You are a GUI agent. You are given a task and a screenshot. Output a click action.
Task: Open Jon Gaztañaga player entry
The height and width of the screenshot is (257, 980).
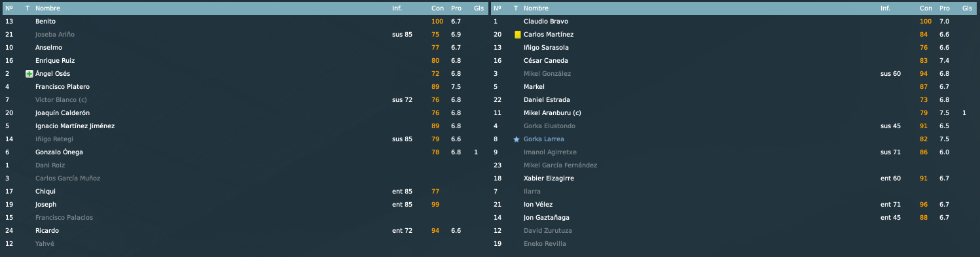pos(548,218)
